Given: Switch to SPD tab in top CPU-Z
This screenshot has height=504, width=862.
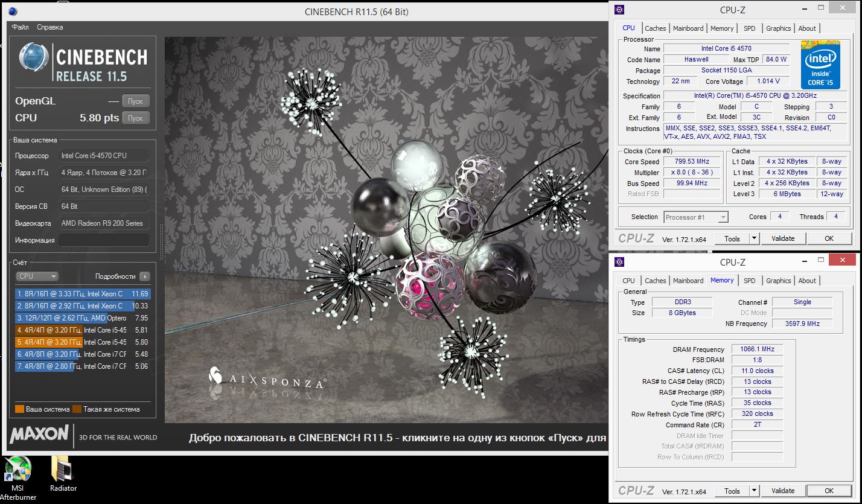Looking at the screenshot, I should 749,28.
